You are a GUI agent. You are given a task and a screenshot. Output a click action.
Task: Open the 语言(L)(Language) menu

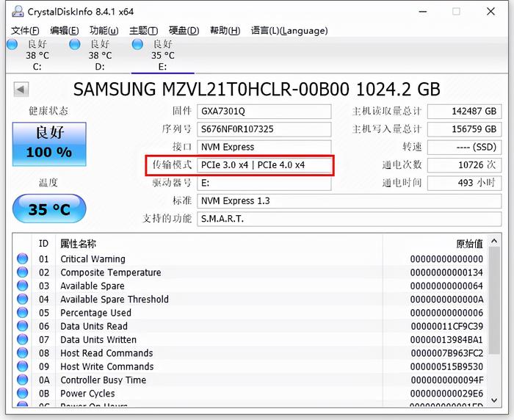[x=289, y=31]
